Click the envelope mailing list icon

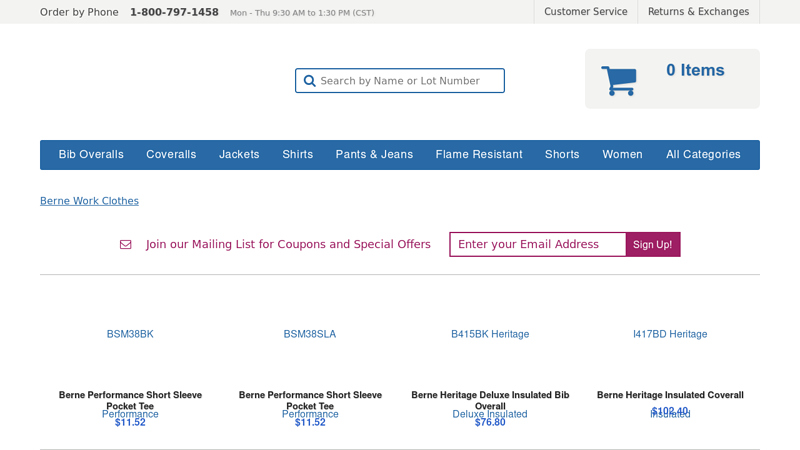[x=126, y=244]
